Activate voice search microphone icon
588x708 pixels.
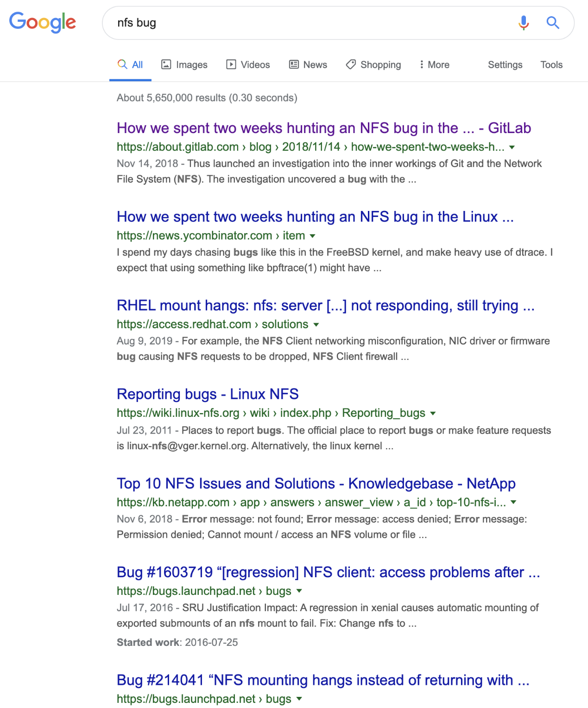point(524,22)
